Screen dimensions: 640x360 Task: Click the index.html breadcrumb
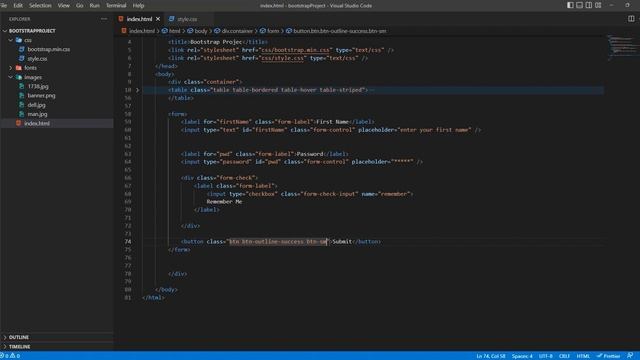tap(142, 31)
